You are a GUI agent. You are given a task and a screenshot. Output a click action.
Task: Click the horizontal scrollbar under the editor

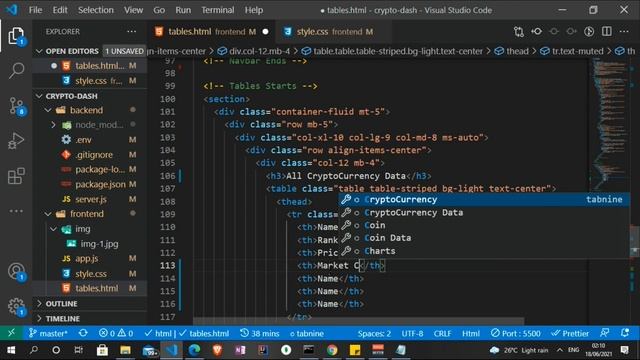click(x=358, y=322)
